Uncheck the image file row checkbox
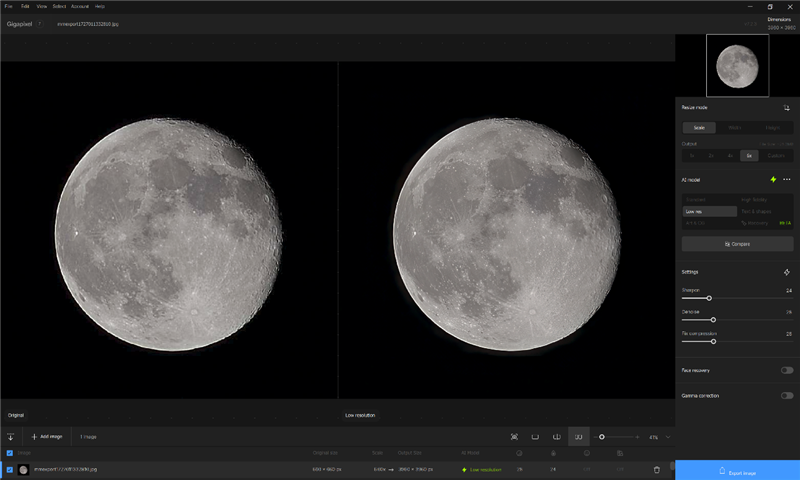Image resolution: width=800 pixels, height=480 pixels. pyautogui.click(x=10, y=470)
